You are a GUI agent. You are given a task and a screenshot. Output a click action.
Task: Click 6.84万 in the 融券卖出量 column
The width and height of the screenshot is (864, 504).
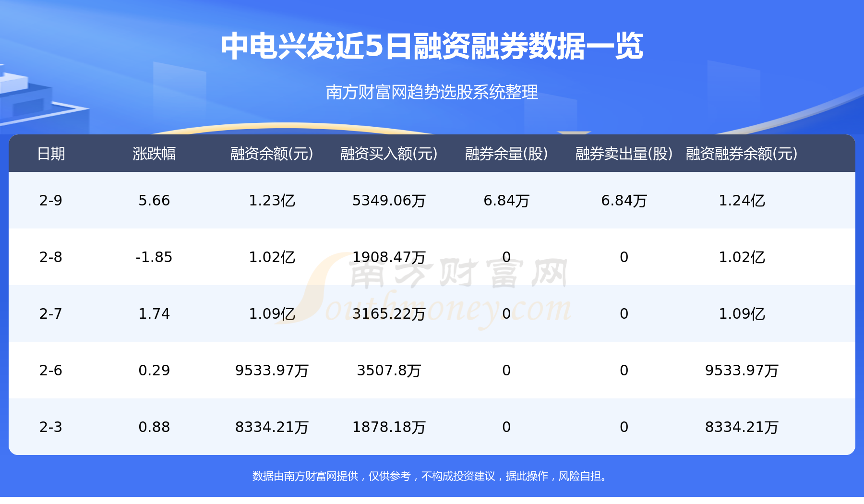[624, 200]
